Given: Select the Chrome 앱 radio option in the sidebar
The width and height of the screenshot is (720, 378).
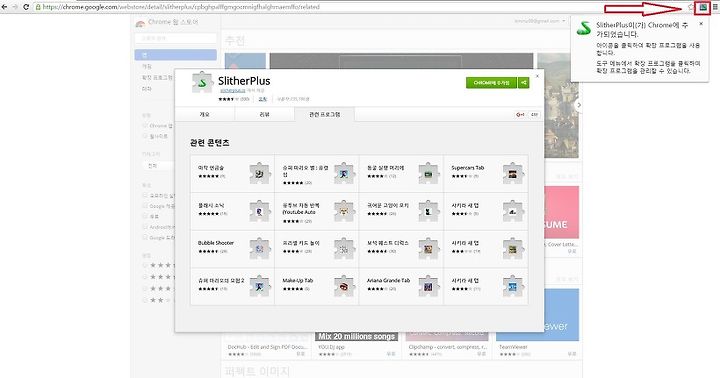Looking at the screenshot, I should tap(145, 125).
